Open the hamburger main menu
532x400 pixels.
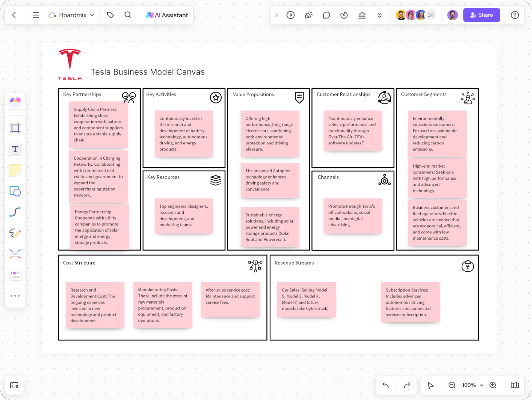point(36,15)
